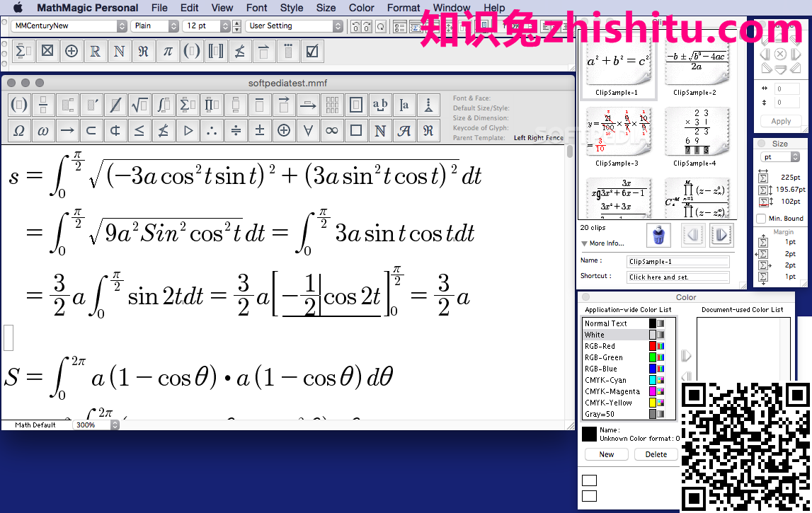The width and height of the screenshot is (812, 513).
Task: Open the Style menu
Action: click(292, 8)
